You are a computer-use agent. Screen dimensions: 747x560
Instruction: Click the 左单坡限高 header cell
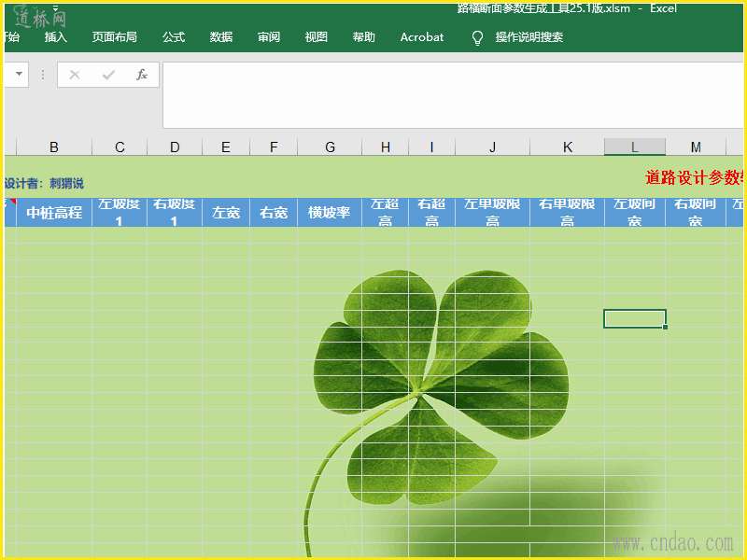[x=493, y=213]
